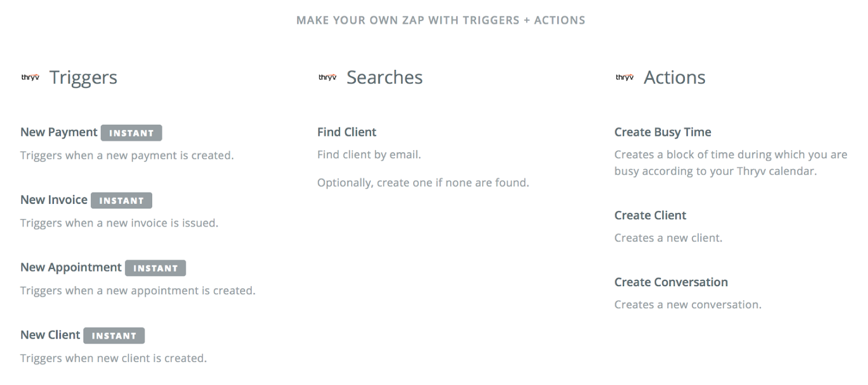Screen dimensions: 868x385
Task: Open the New Invoice trigger
Action: tap(54, 200)
